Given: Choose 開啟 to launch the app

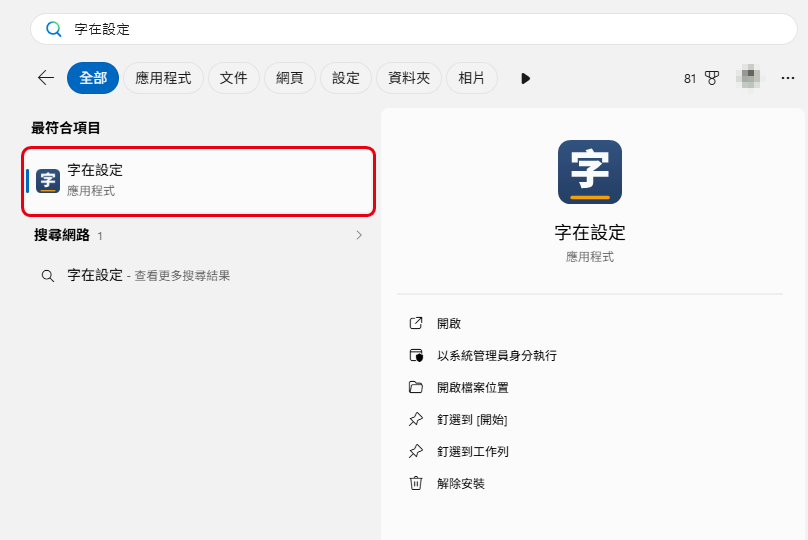Looking at the screenshot, I should pos(449,324).
